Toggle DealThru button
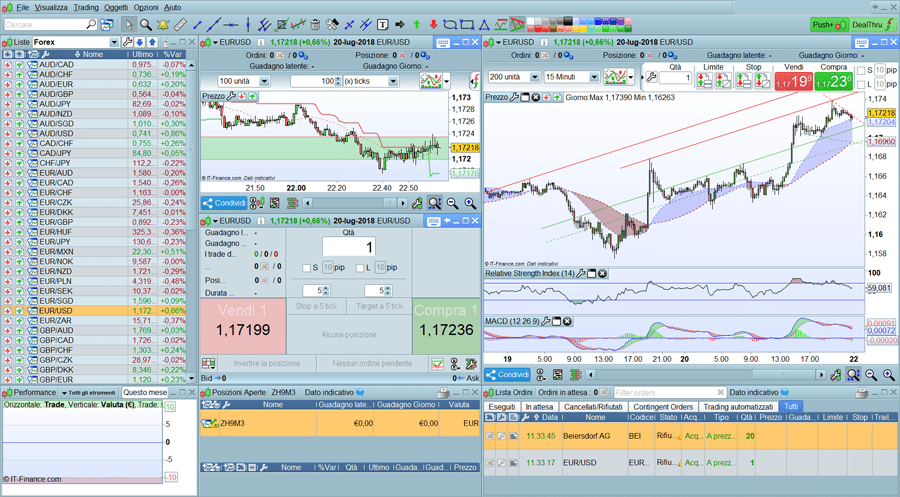The width and height of the screenshot is (900, 497). tap(872, 25)
